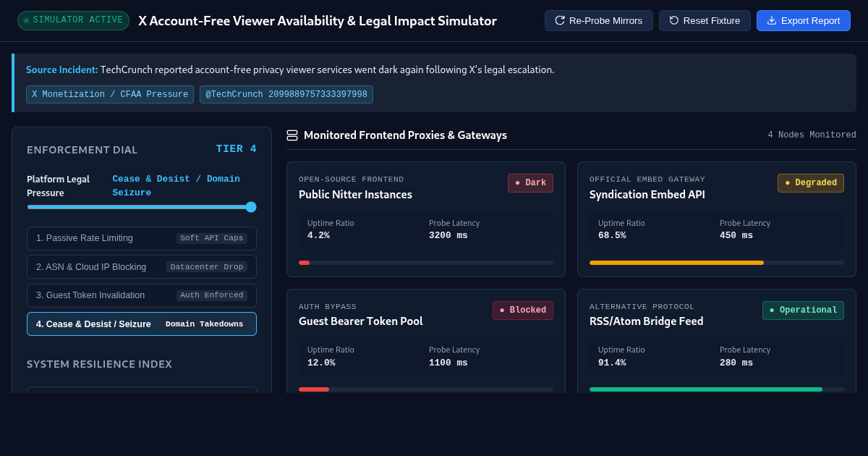Click the Cease & Desist / Domain Seizure pressure value
The image size is (868, 456).
click(176, 186)
